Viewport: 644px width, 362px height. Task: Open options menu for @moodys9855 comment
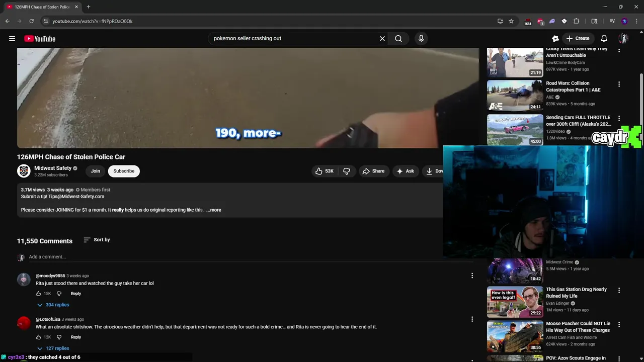pyautogui.click(x=472, y=276)
